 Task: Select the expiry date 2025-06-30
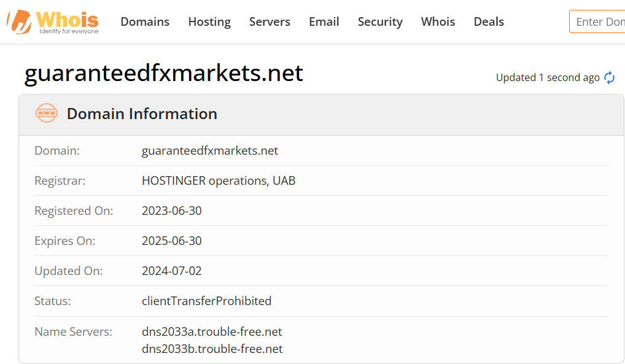[x=172, y=241]
